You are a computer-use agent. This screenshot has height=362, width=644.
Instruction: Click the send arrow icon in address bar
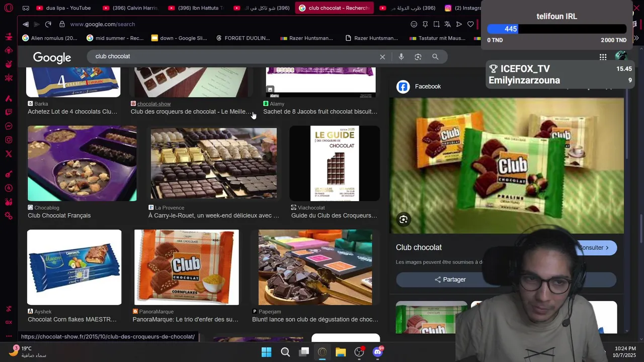tap(459, 24)
